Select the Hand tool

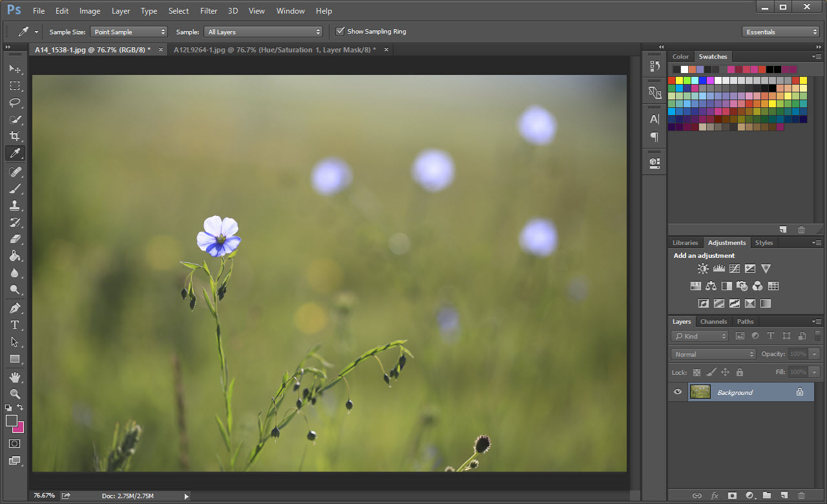[15, 377]
